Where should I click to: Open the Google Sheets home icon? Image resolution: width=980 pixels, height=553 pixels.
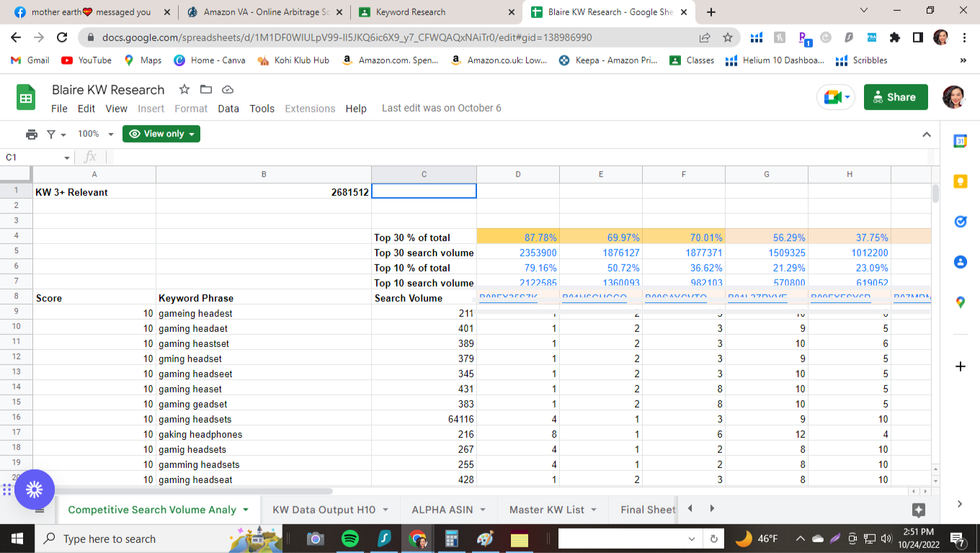pos(26,98)
